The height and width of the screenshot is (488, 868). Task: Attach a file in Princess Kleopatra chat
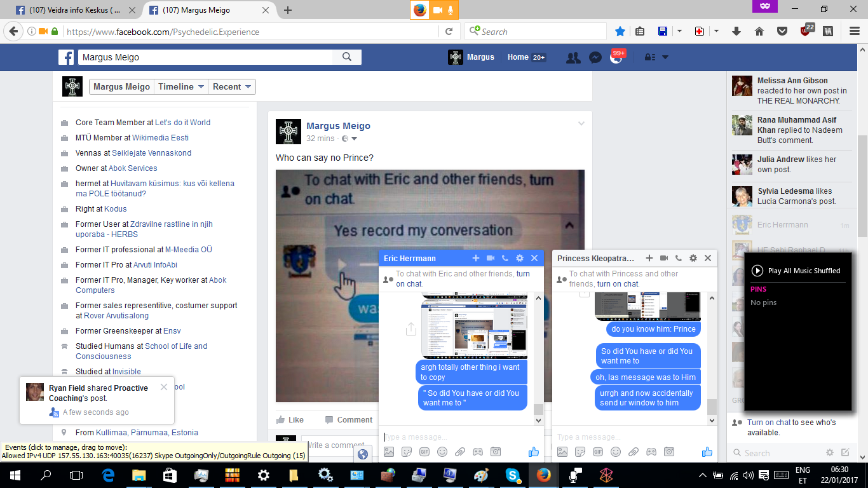[634, 452]
